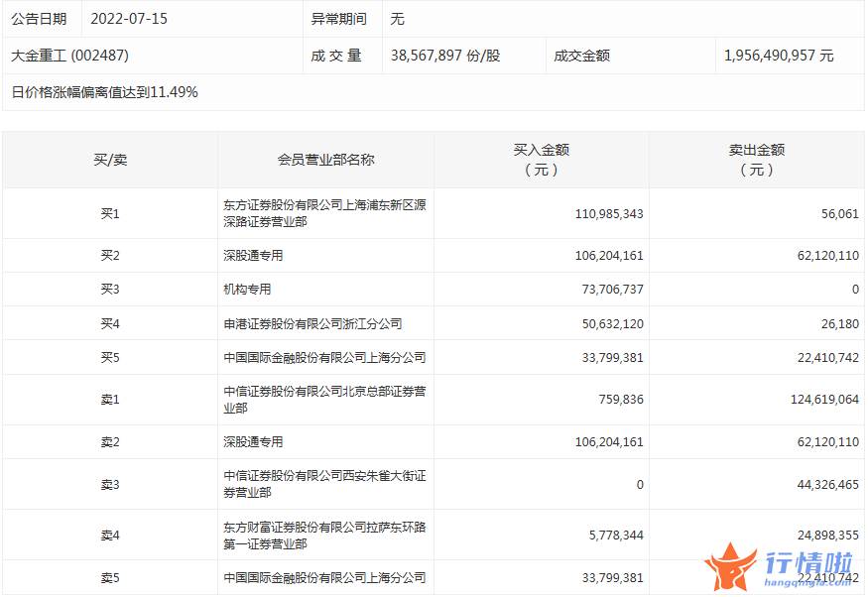Viewport: 868px width, 597px height.
Task: Click 东方财富证券股份有限公司拉萨东环路第一证券营业部
Action: click(324, 536)
